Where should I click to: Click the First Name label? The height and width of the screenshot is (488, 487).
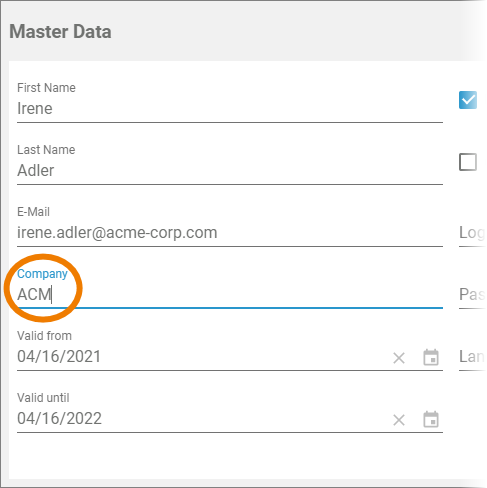click(x=46, y=88)
